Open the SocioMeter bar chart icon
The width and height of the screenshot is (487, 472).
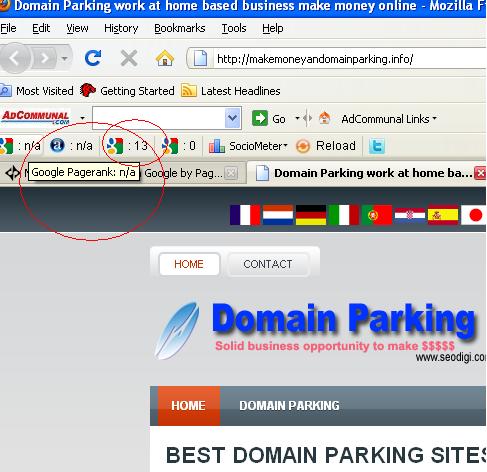click(217, 146)
